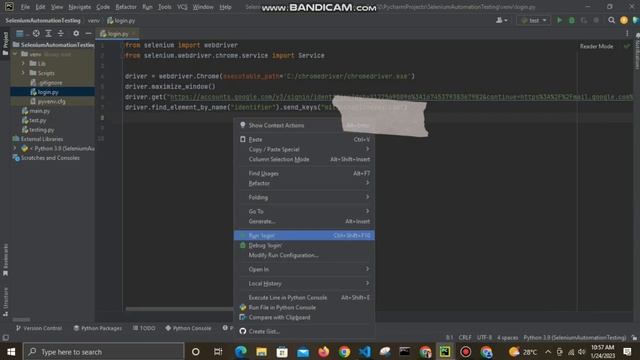
Task: Click Run 'login' in context menu
Action: (304, 235)
